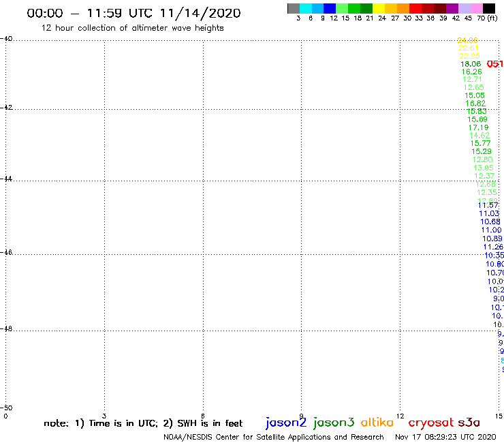Click the "cryosat" satellite label
Image resolution: width=504 pixels, height=443 pixels.
430,423
